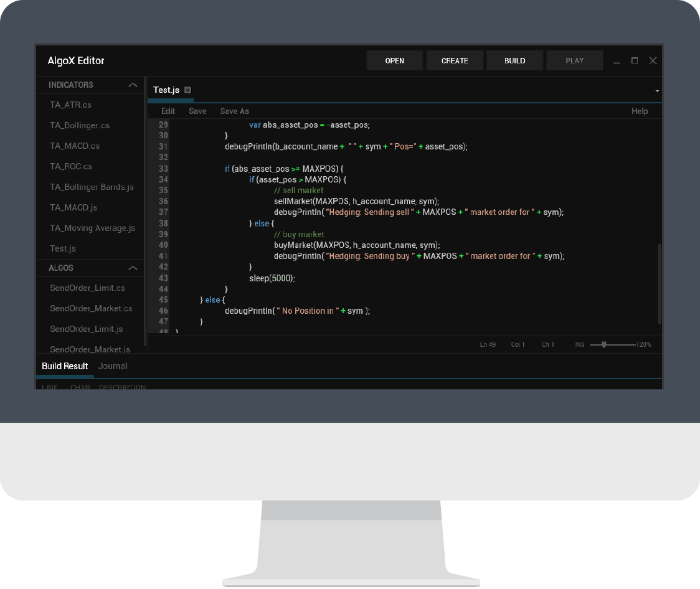700x589 pixels.
Task: Select TA_Moving Average.js in the indicators list
Action: click(92, 228)
